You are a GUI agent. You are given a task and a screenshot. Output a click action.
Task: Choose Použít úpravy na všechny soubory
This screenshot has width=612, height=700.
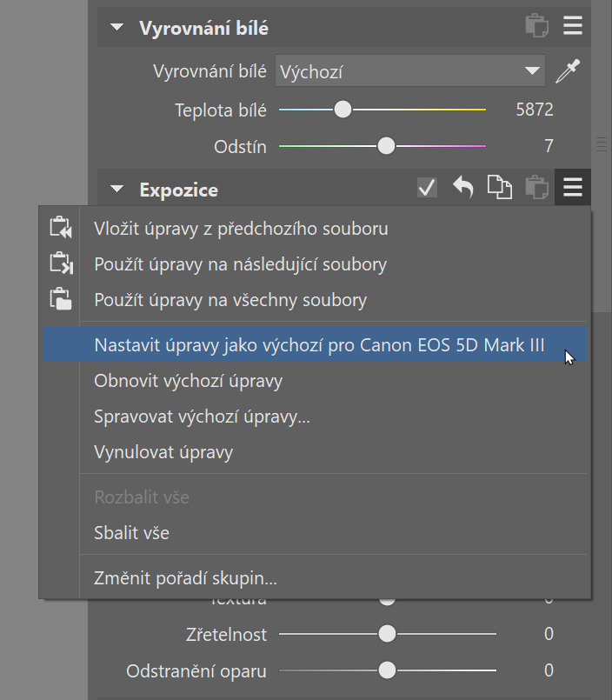coord(230,300)
